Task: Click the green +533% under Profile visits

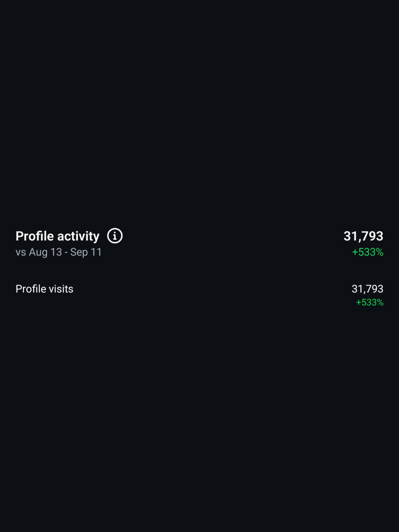Action: (x=369, y=302)
